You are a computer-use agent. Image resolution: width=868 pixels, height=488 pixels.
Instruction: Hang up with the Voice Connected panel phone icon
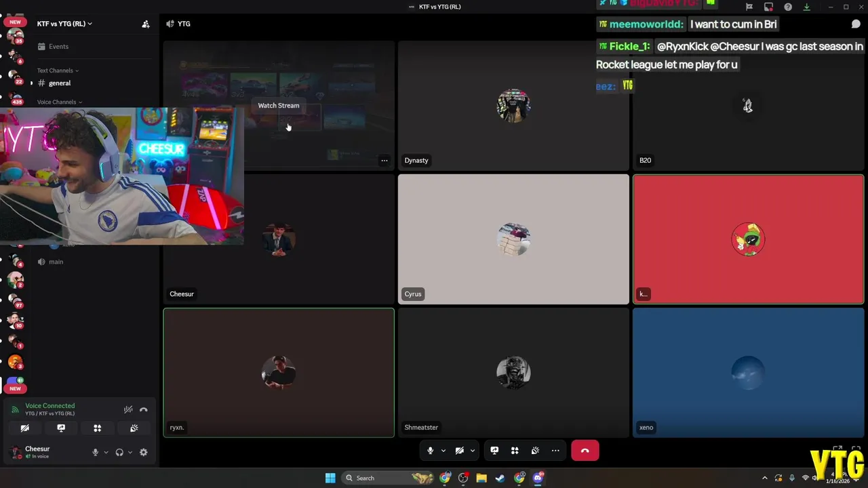(x=143, y=409)
